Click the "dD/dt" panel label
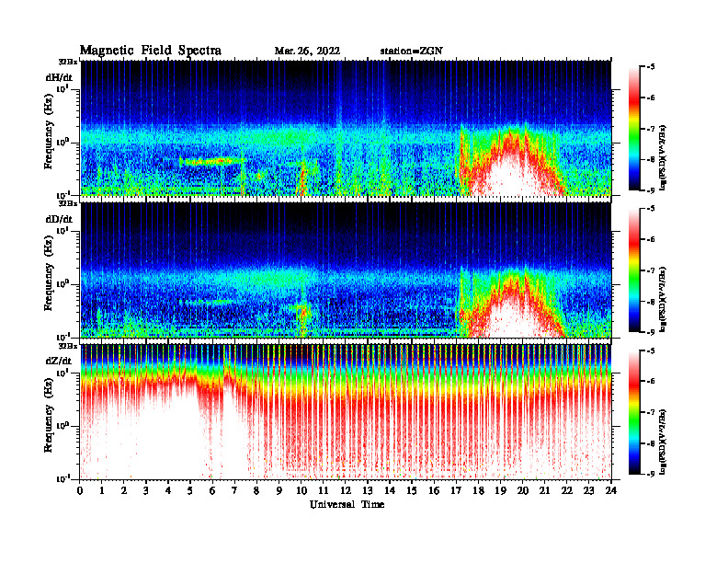 point(59,219)
